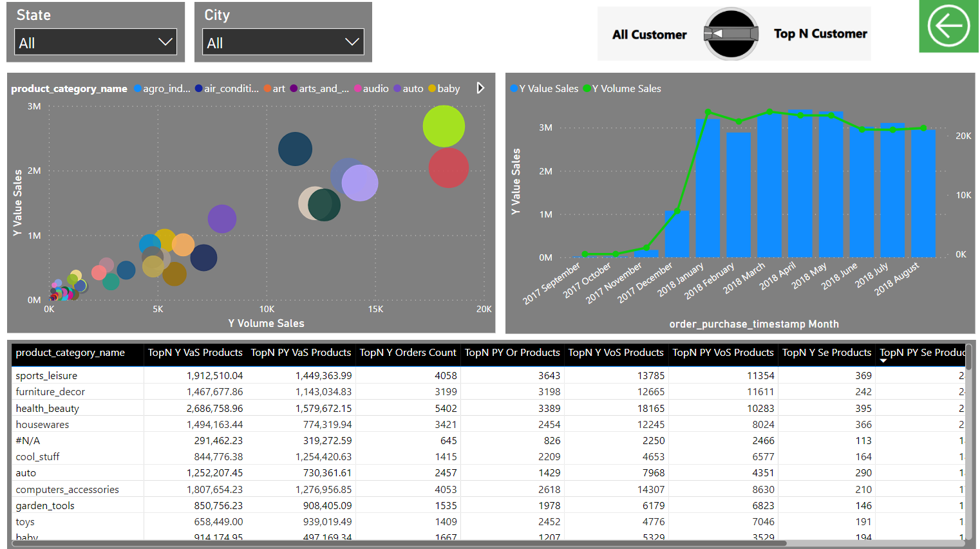Click the Top N Customer label
Image resolution: width=980 pixels, height=549 pixels.
[820, 33]
